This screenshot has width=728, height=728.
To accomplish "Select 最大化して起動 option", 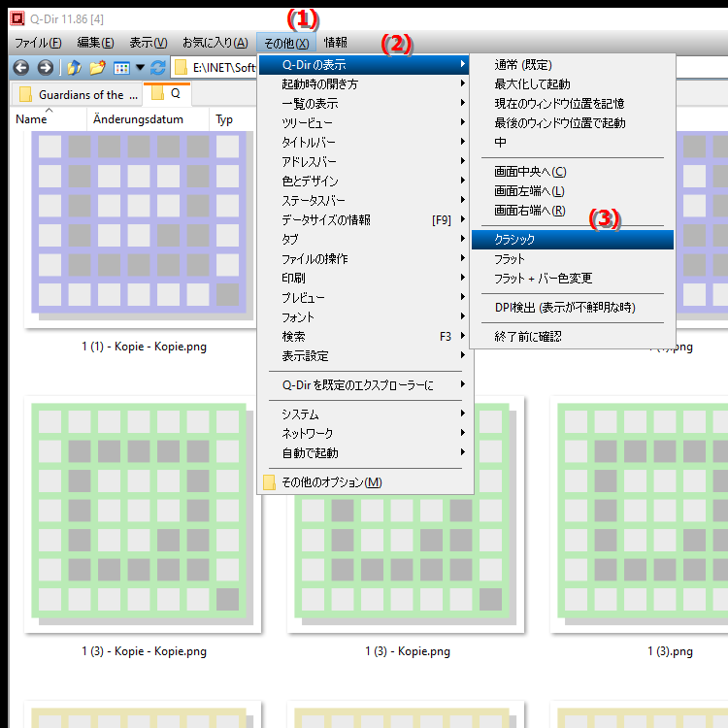I will coord(572,84).
